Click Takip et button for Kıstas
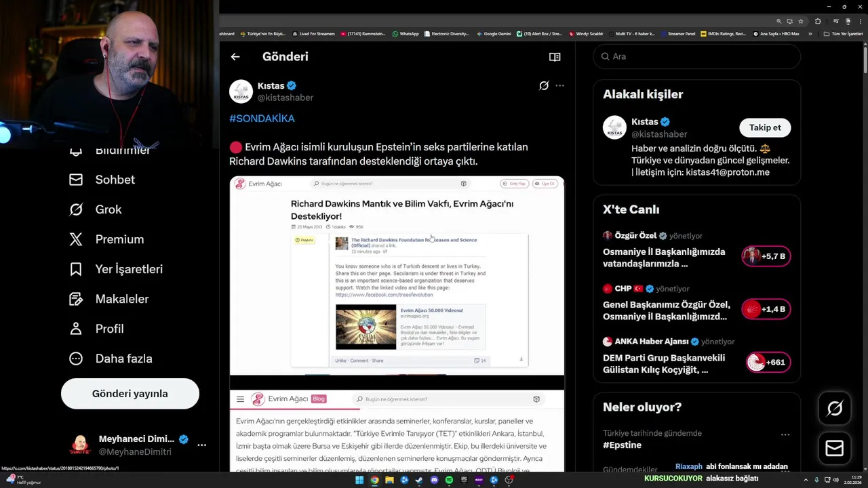The height and width of the screenshot is (488, 868). [x=765, y=127]
